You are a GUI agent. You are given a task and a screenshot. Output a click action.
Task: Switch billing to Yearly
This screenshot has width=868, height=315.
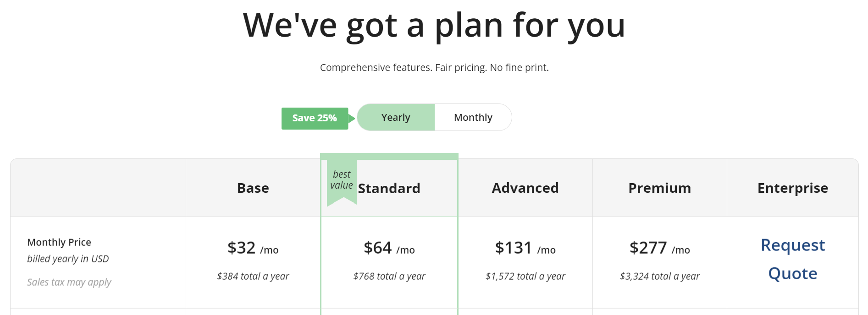pyautogui.click(x=396, y=118)
